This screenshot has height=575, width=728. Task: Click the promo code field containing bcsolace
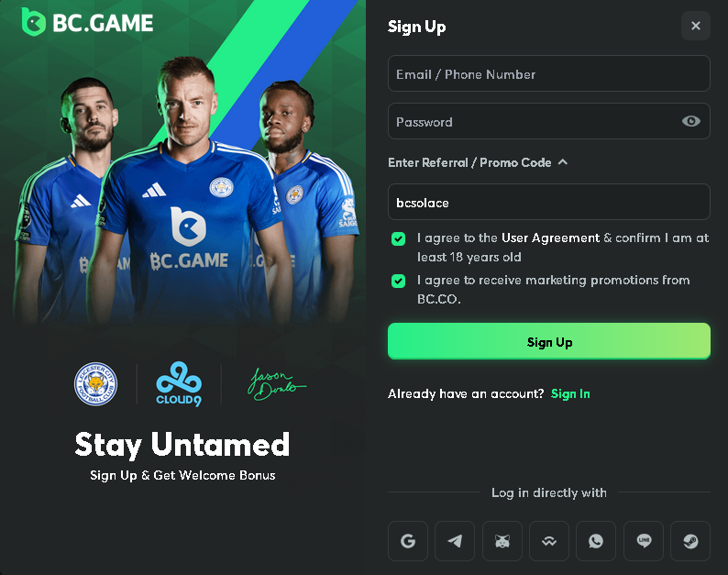point(548,202)
